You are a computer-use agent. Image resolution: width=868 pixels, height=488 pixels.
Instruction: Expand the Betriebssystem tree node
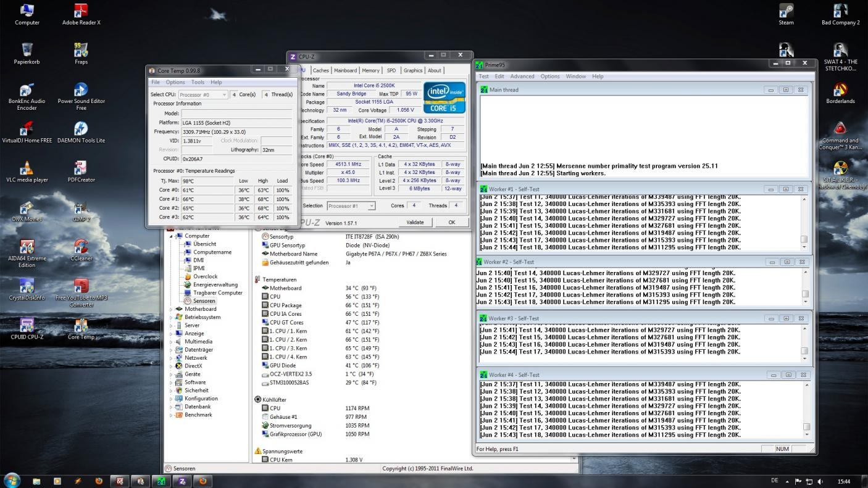172,317
